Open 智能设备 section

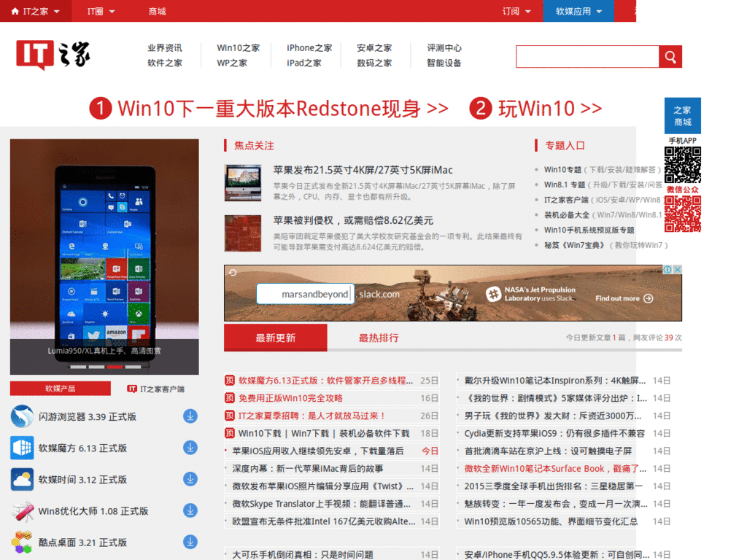coord(444,63)
